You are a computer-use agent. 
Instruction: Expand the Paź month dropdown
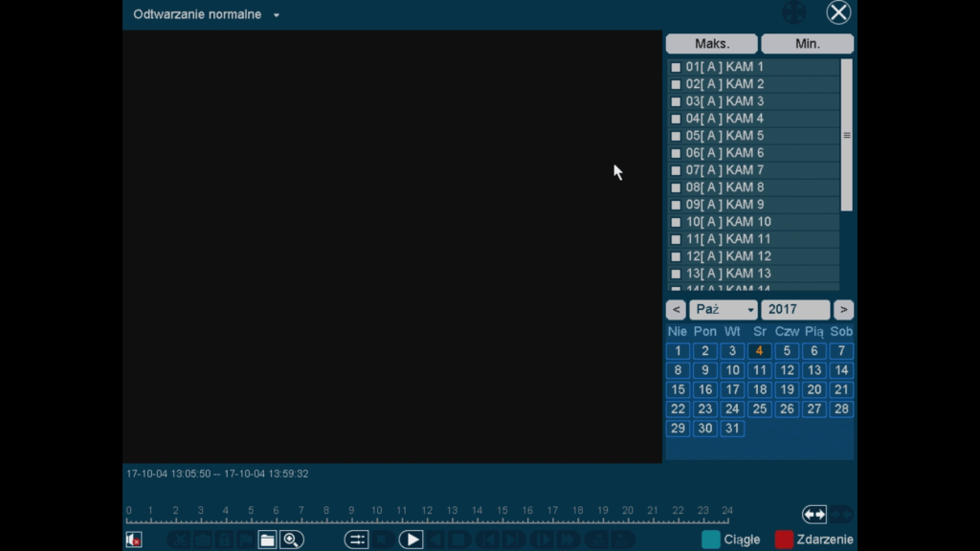724,310
